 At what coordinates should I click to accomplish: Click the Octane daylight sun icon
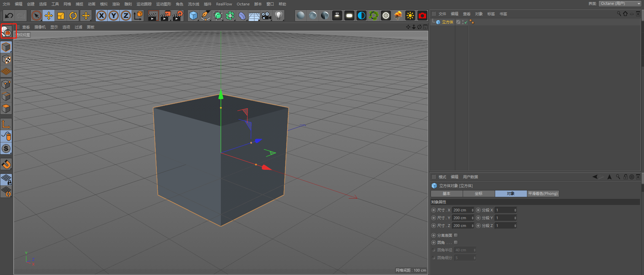coord(410,16)
